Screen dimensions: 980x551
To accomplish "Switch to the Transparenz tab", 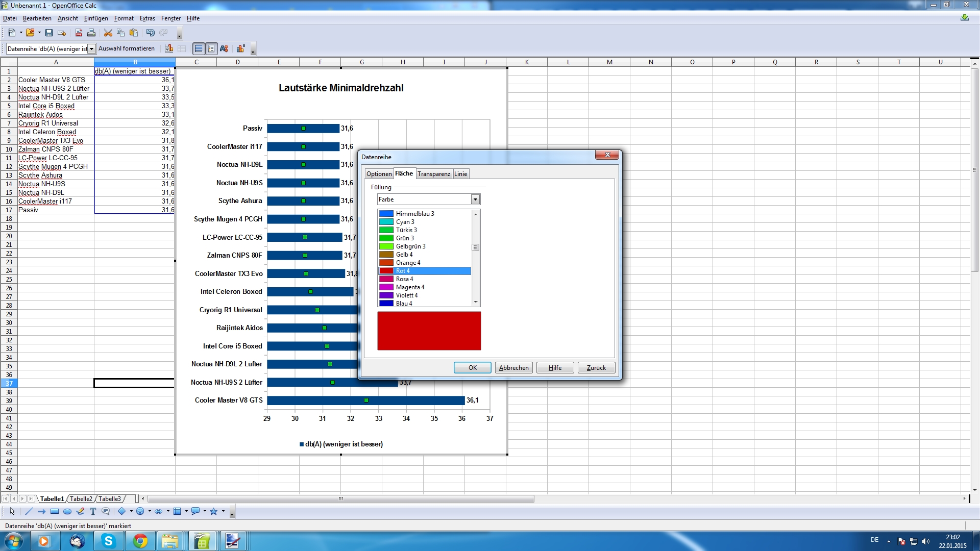I will (x=434, y=174).
